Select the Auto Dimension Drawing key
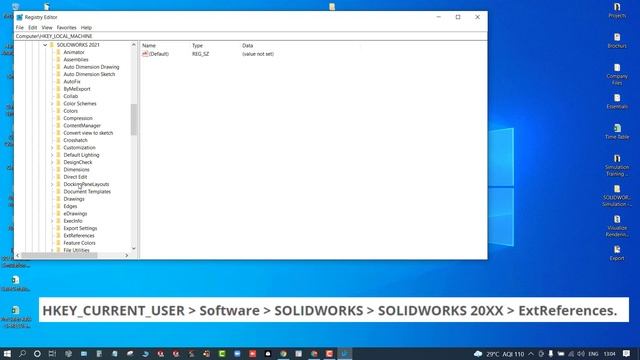 coord(91,67)
